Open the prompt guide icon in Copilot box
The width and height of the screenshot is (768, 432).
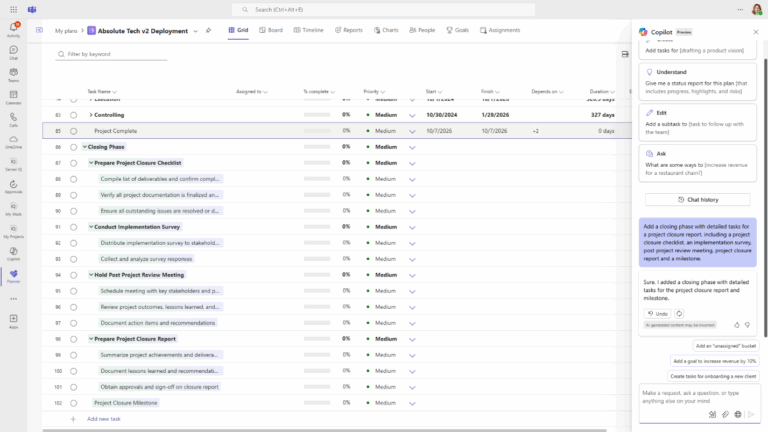click(x=712, y=414)
